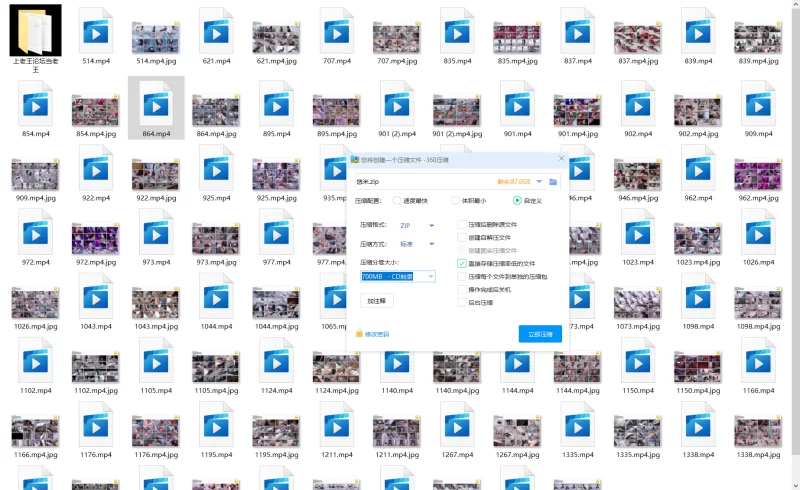Select the 962.mp4.jpg thumbnail
The height and width of the screenshot is (490, 800).
(758, 175)
